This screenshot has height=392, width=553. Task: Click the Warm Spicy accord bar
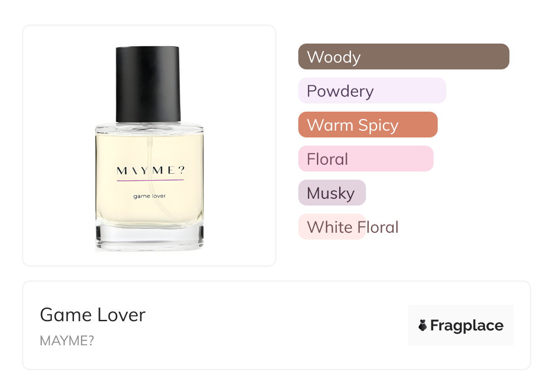click(x=368, y=125)
